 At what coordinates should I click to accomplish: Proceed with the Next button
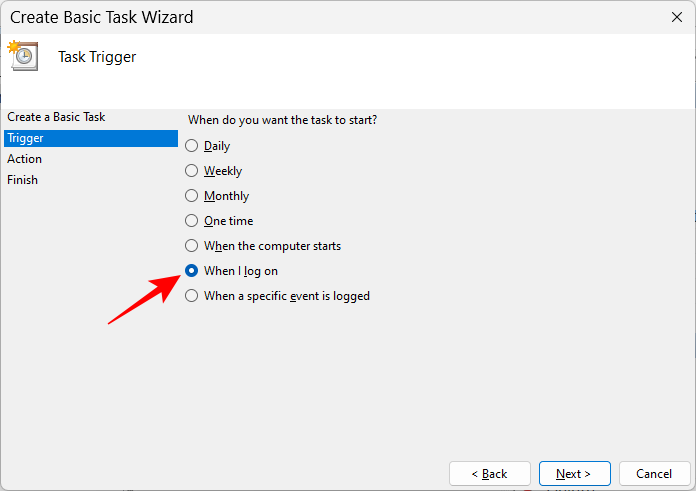coord(573,473)
